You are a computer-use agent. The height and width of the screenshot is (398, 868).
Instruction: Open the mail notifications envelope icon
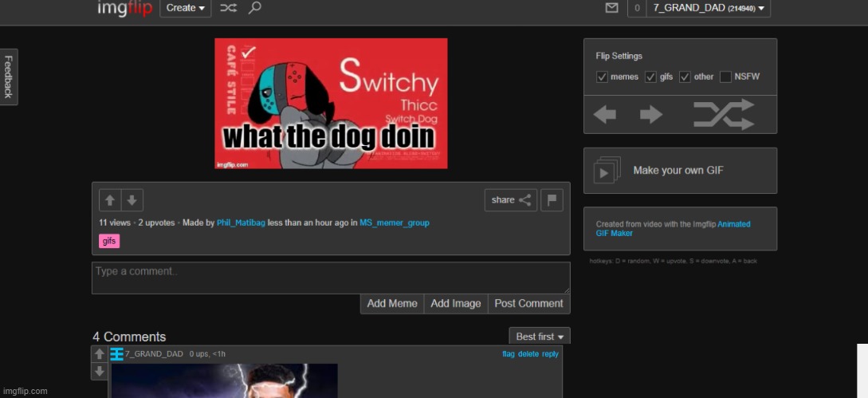tap(611, 9)
